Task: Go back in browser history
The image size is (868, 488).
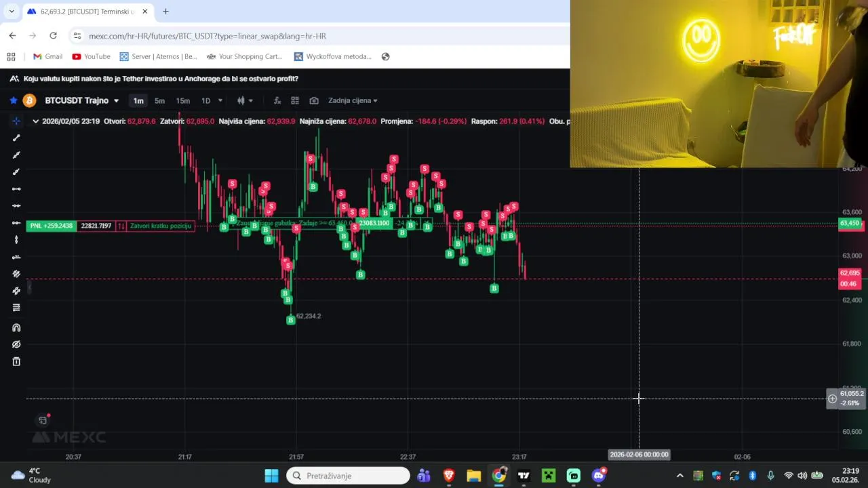Action: coord(12,35)
